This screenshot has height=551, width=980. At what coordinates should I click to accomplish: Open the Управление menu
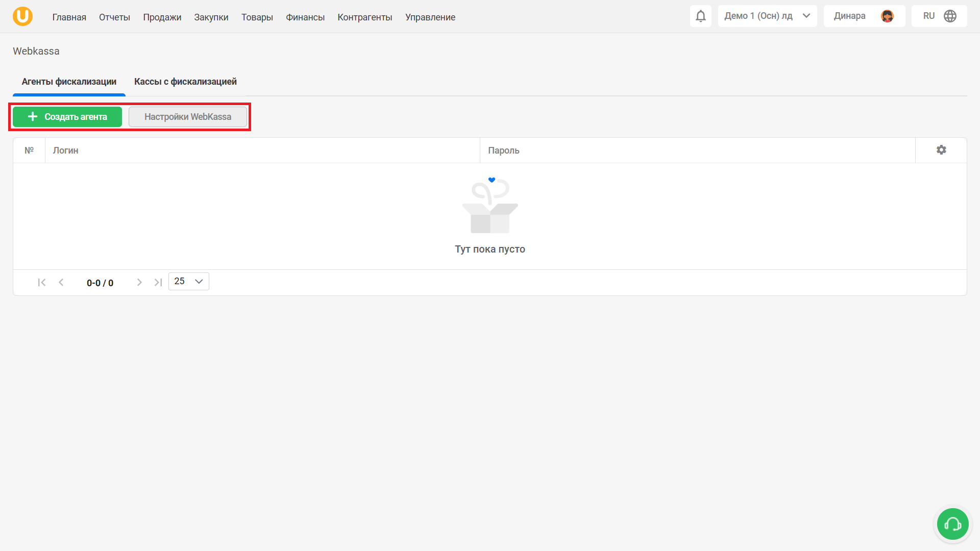430,17
